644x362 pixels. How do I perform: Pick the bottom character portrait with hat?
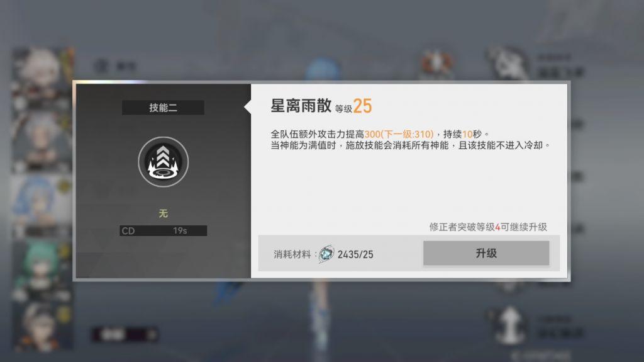tap(42, 328)
